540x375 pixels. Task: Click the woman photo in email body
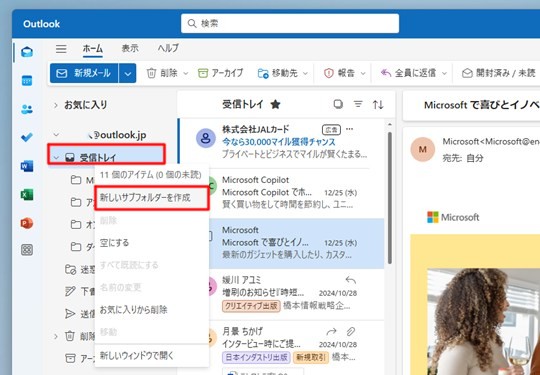(x=484, y=322)
